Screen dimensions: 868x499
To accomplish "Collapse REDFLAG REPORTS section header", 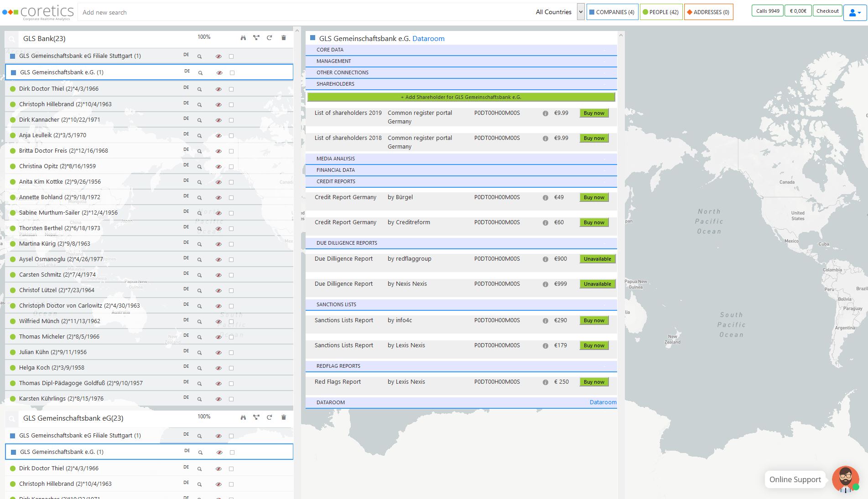I will (x=461, y=366).
